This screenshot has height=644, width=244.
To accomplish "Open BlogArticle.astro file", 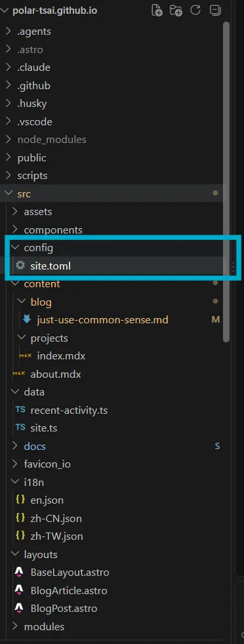I will click(x=69, y=591).
